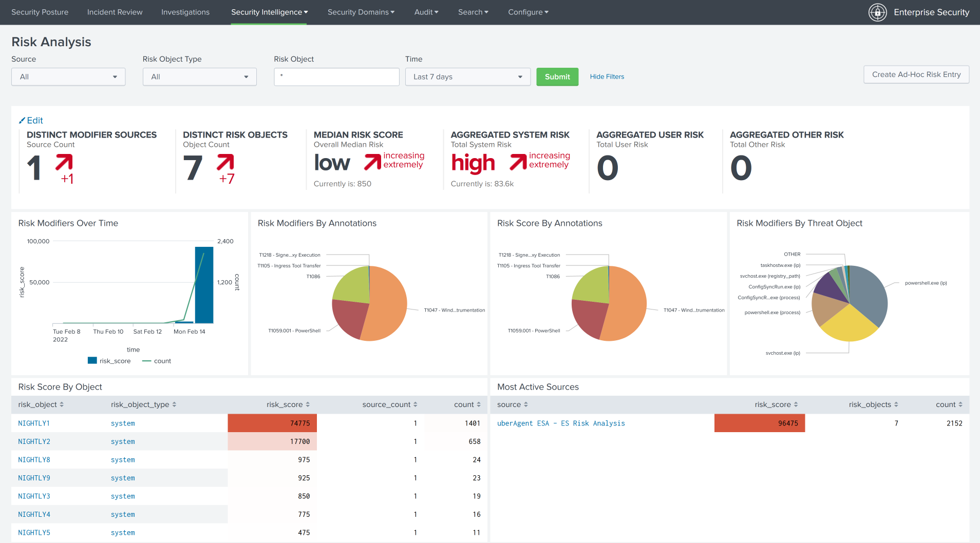Open the NIGHTLY1 risk object link
Viewport: 980px width, 543px height.
pyautogui.click(x=34, y=423)
